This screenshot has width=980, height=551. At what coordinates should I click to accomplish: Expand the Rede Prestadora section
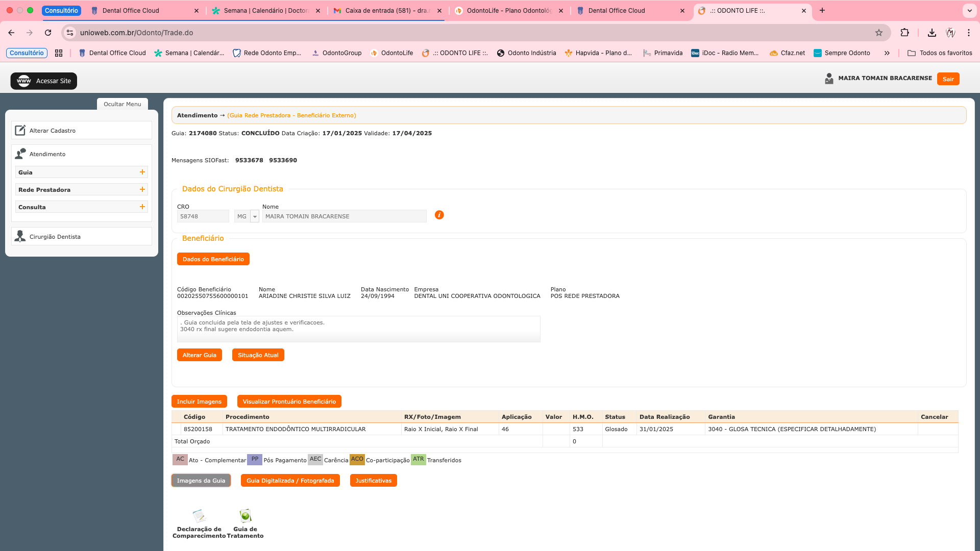(142, 190)
